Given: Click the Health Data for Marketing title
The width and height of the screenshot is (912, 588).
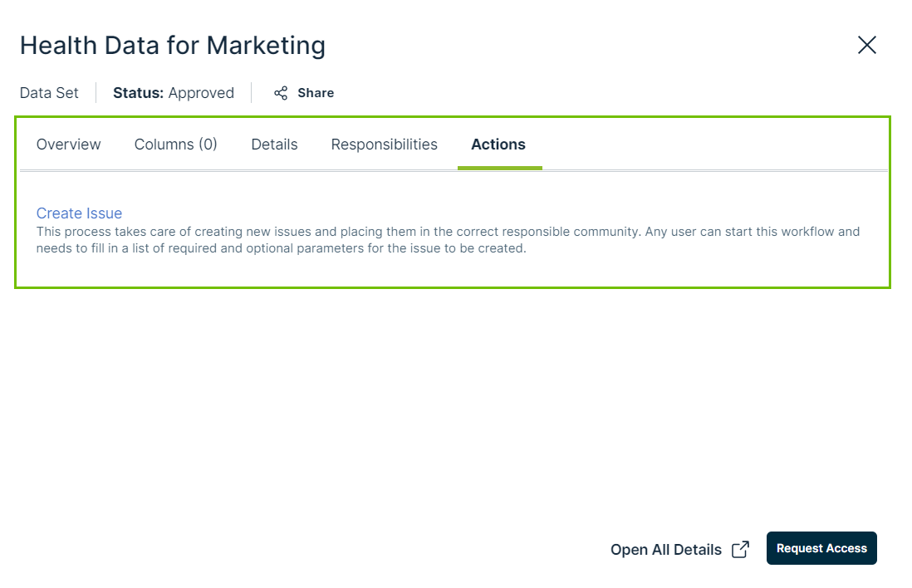Looking at the screenshot, I should click(x=173, y=45).
